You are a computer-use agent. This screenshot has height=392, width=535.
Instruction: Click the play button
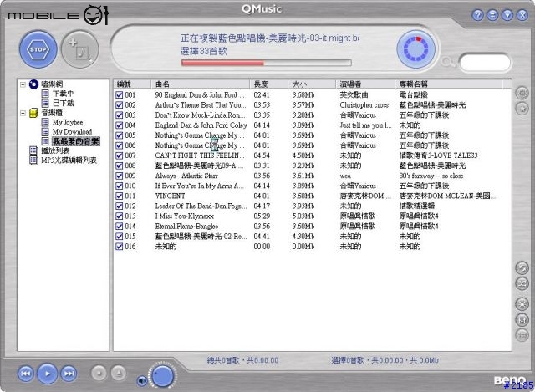[47, 374]
